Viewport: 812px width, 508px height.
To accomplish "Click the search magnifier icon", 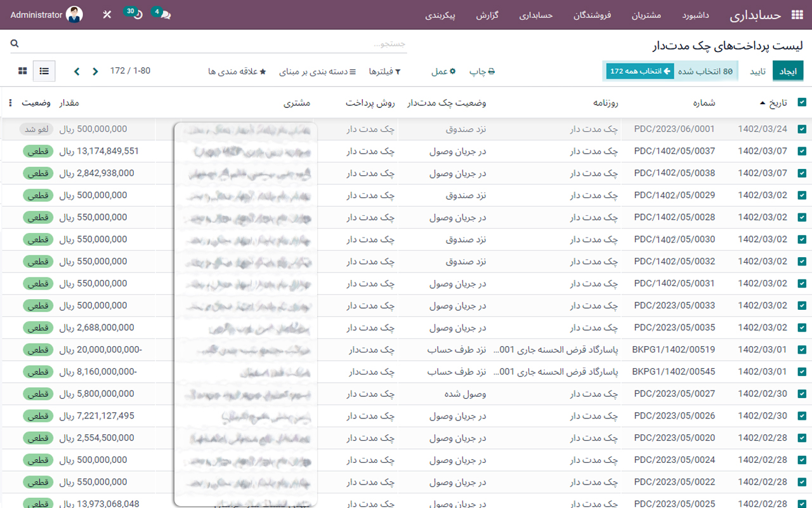I will tap(14, 44).
